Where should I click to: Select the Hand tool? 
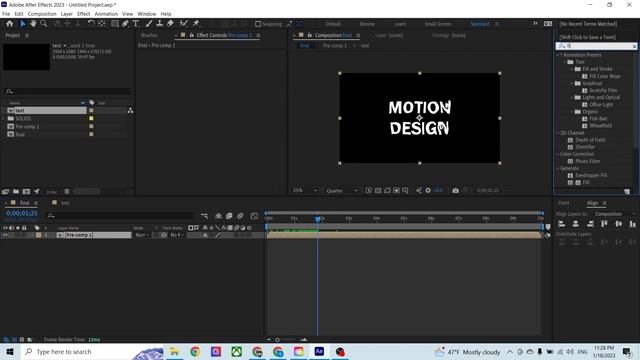click(33, 24)
